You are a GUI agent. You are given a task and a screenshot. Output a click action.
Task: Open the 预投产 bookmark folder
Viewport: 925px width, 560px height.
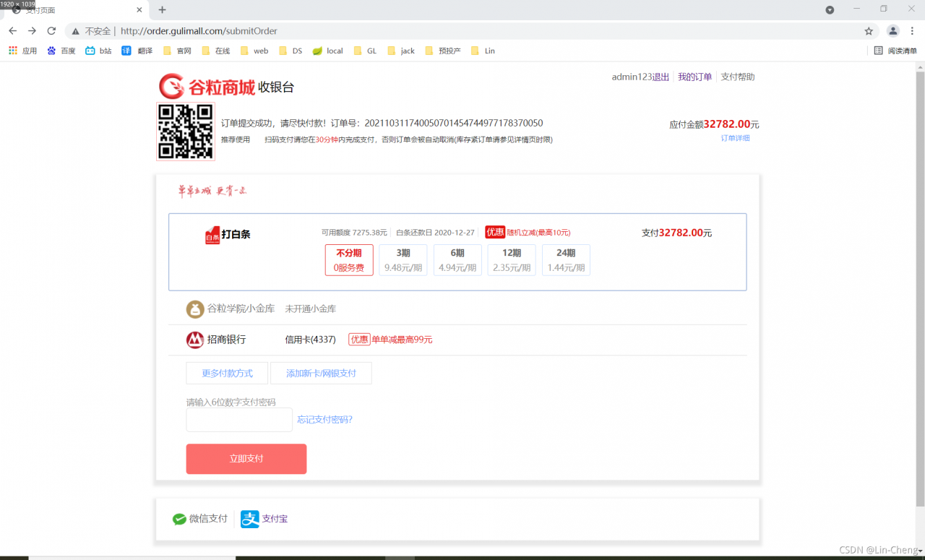pyautogui.click(x=443, y=51)
